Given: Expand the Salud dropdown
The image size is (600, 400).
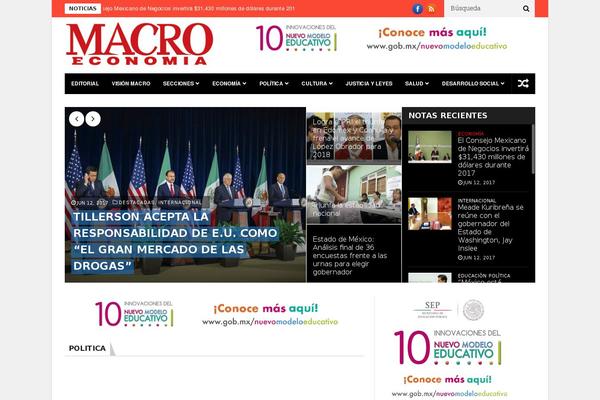Looking at the screenshot, I should click(x=417, y=83).
